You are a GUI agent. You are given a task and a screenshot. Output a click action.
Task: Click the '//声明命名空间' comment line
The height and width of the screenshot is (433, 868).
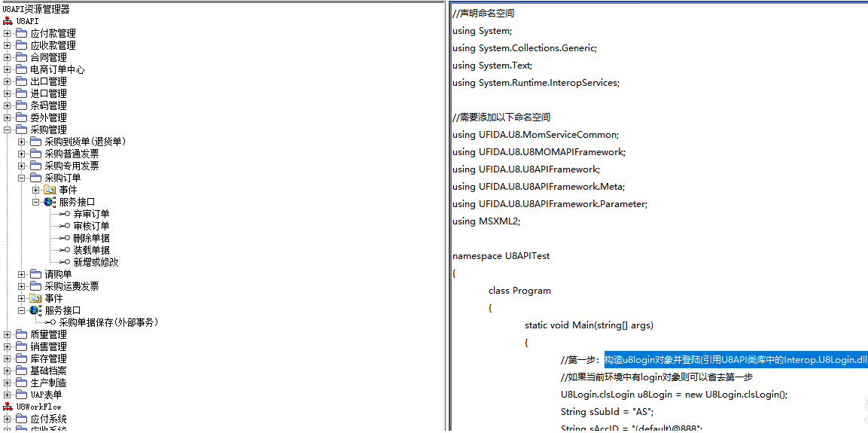[483, 14]
